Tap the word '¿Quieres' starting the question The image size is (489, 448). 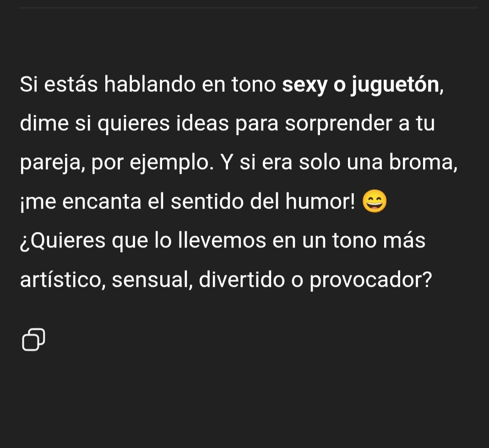[x=63, y=241]
